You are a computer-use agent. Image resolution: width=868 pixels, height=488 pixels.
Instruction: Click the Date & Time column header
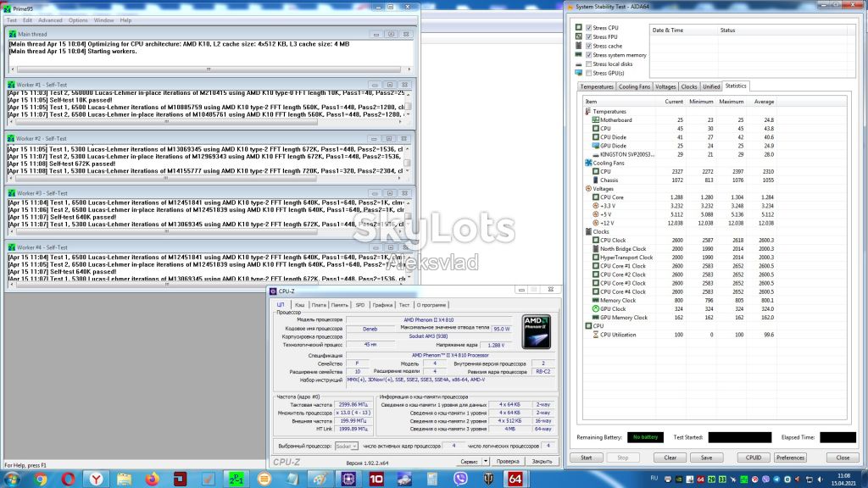tap(683, 30)
